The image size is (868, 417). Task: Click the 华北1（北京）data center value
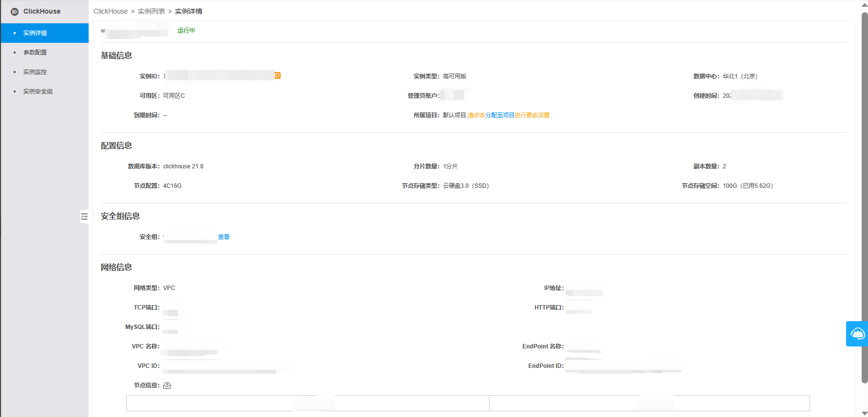pos(740,76)
